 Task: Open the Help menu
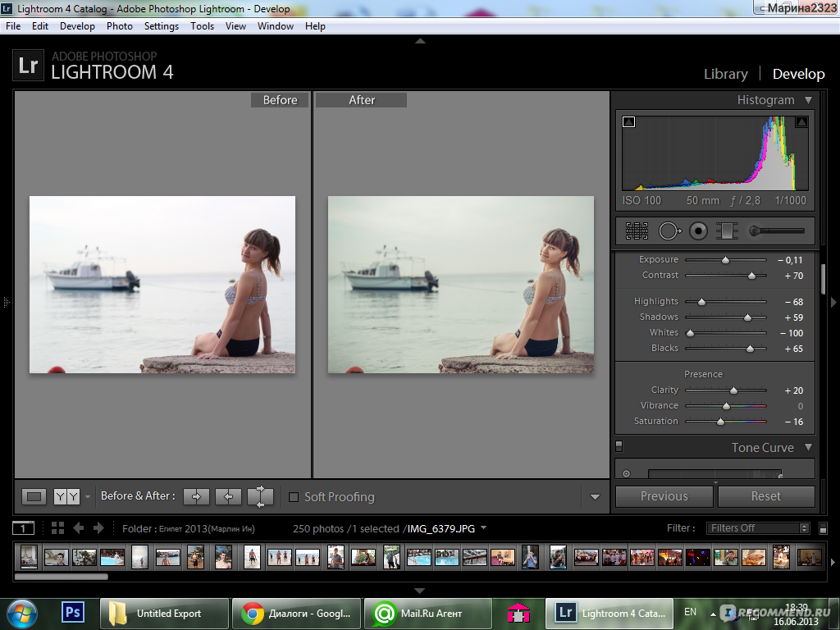[x=315, y=25]
